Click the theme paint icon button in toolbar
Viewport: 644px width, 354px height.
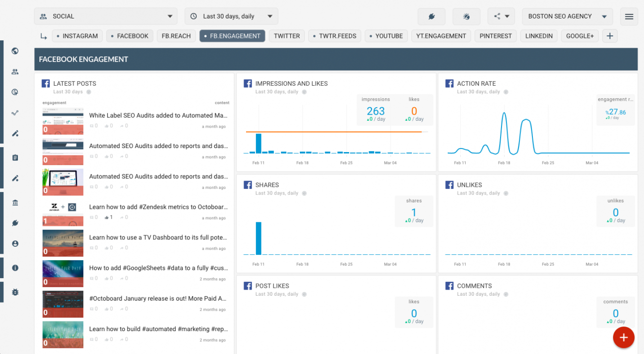click(x=466, y=16)
